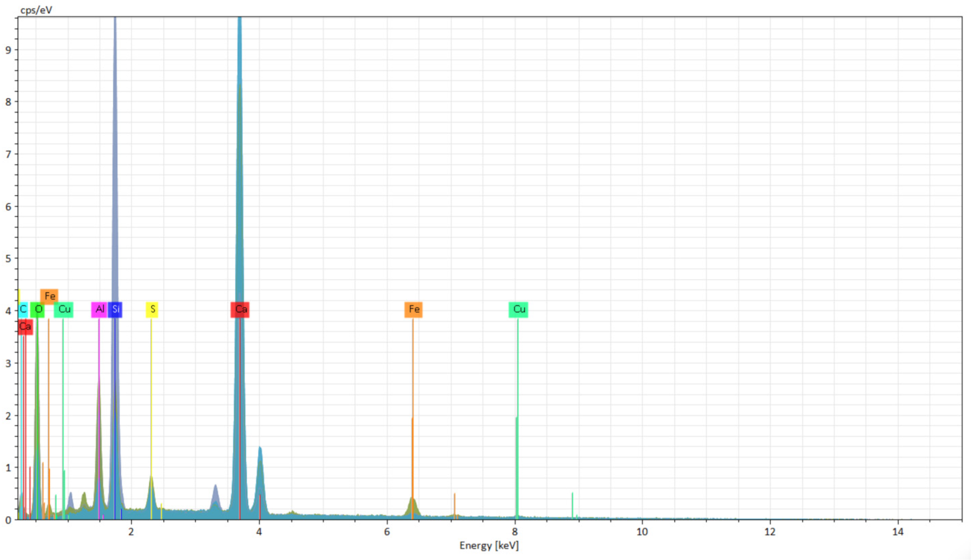Click the yellow S element label

(152, 309)
